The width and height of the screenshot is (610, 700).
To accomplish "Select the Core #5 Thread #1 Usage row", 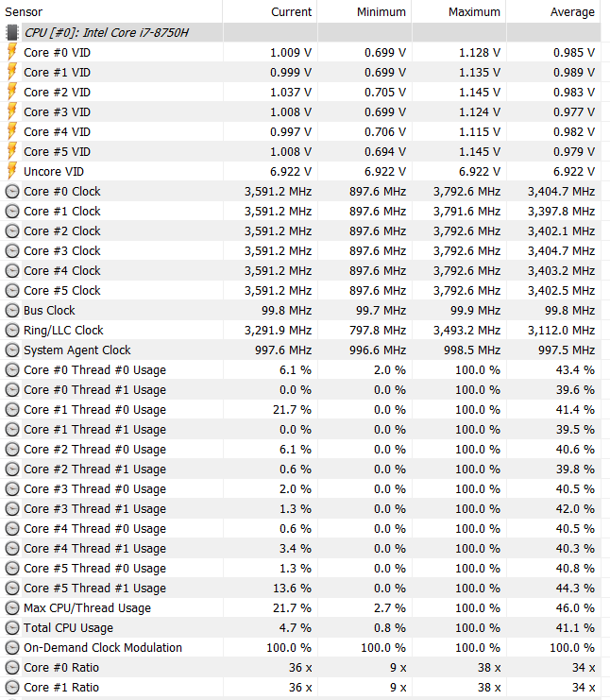I will (300, 589).
